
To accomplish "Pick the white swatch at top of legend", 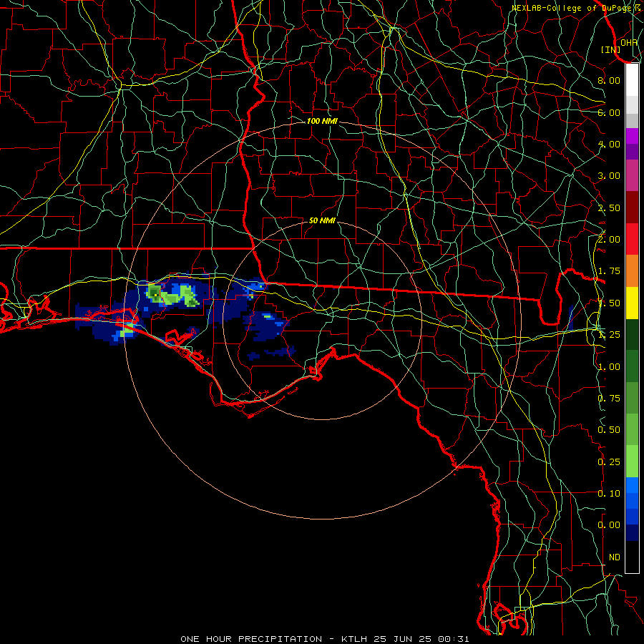I will 632,79.
